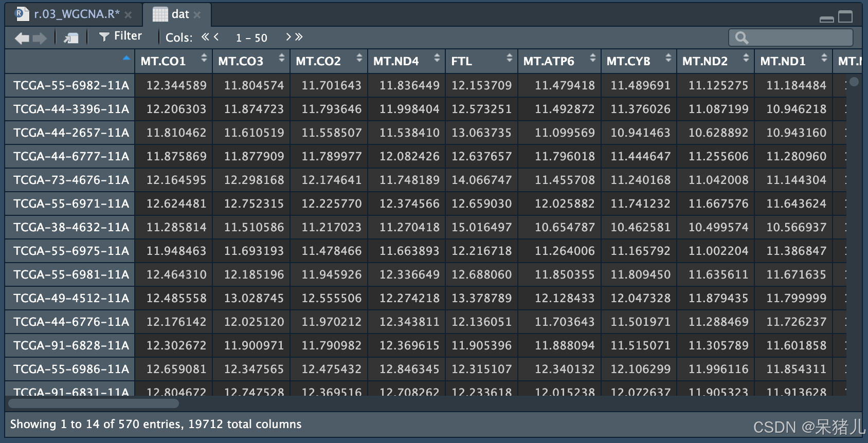
Task: Select row TCGA-91-6828-11A
Action: 71,345
